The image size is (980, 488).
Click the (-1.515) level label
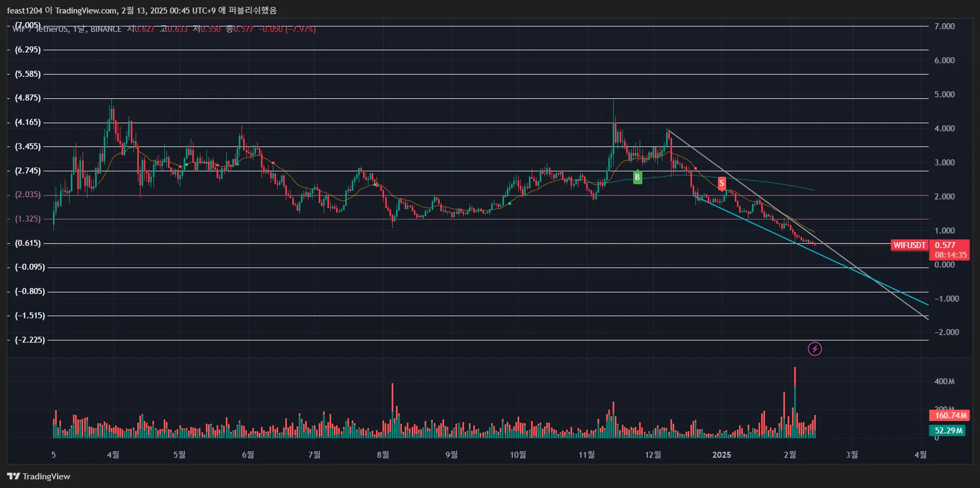[30, 316]
